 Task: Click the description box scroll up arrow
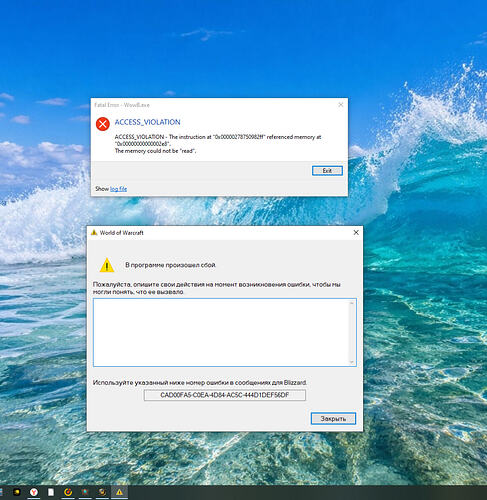click(351, 303)
